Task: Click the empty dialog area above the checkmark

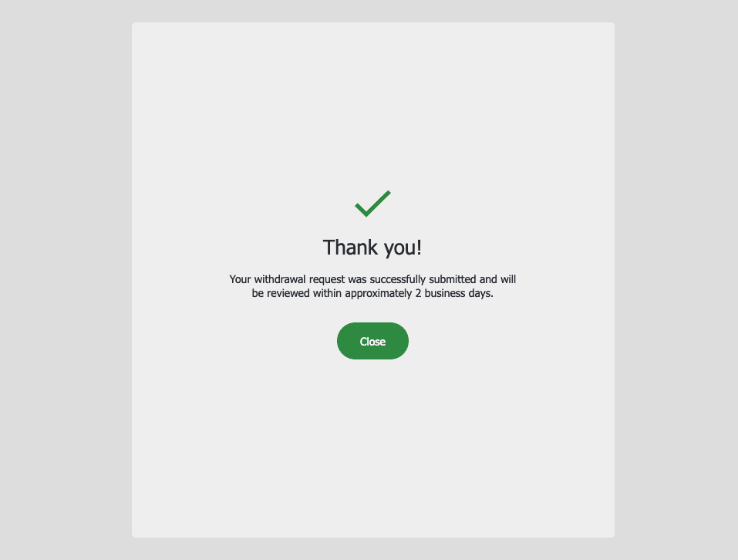Action: pyautogui.click(x=372, y=103)
